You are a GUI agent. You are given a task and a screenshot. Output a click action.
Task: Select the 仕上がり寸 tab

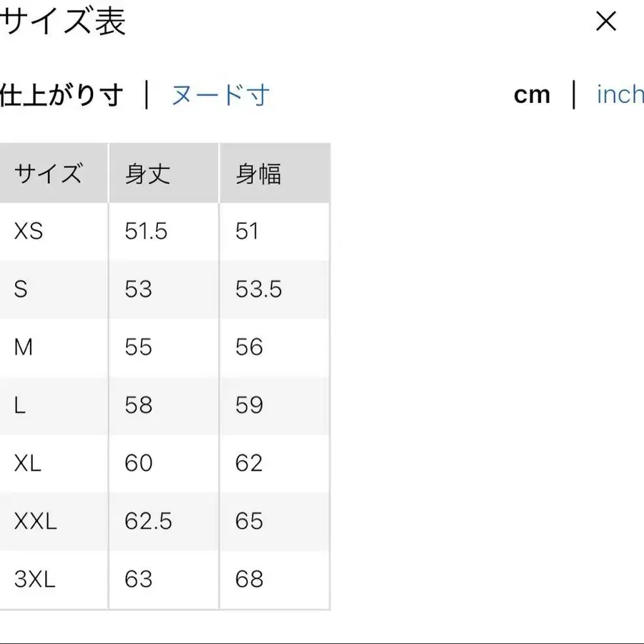point(62,95)
